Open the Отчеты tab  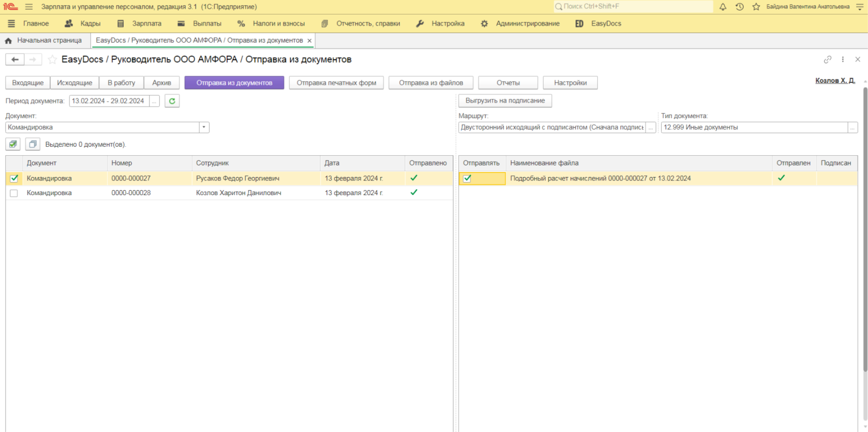(508, 83)
